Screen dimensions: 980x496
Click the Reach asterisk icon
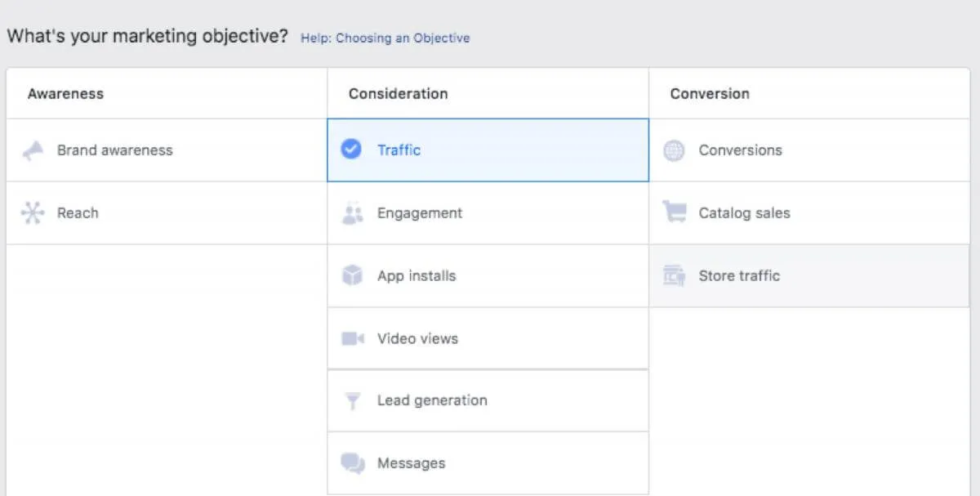coord(32,213)
